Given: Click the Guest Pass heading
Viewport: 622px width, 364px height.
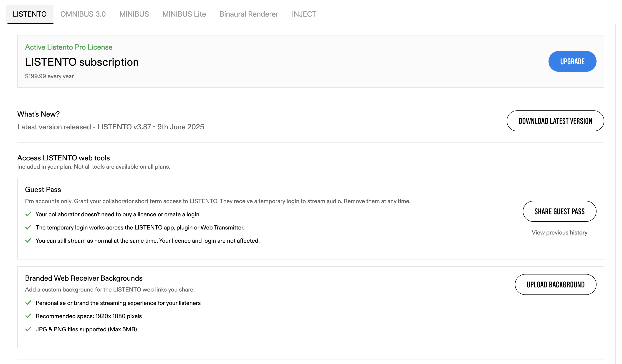Looking at the screenshot, I should (x=43, y=189).
